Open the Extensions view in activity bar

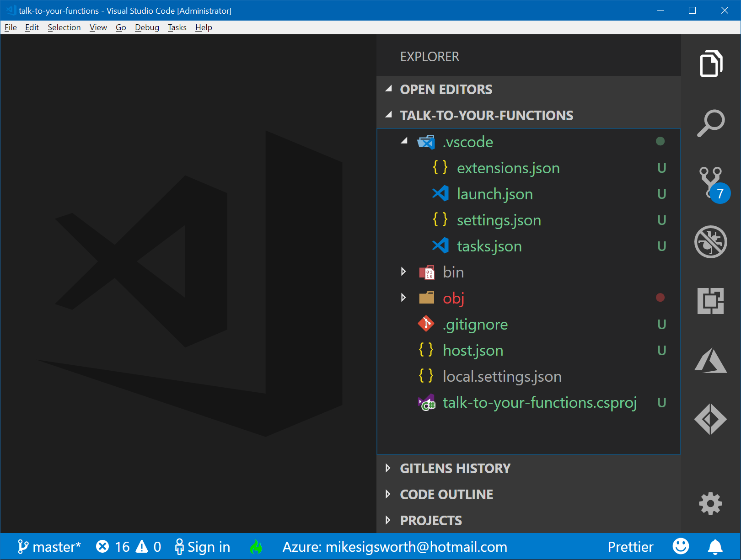pos(711,301)
